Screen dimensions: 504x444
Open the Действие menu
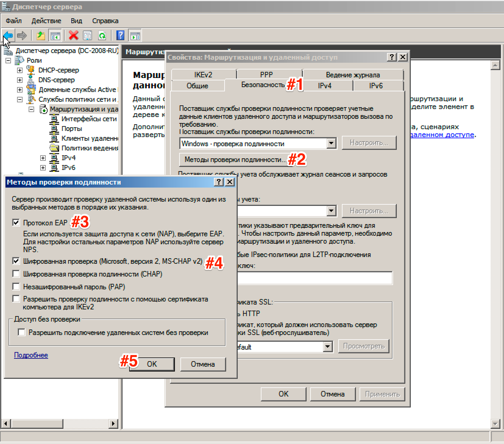46,21
